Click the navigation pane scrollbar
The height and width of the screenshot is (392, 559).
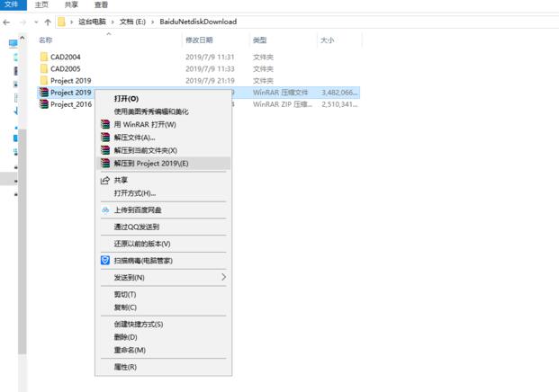click(x=23, y=242)
